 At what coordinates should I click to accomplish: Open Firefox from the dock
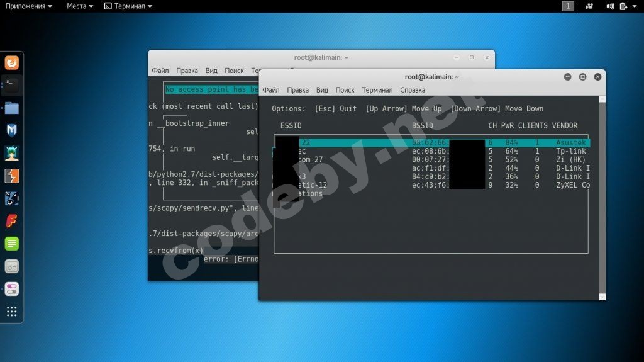pyautogui.click(x=11, y=62)
